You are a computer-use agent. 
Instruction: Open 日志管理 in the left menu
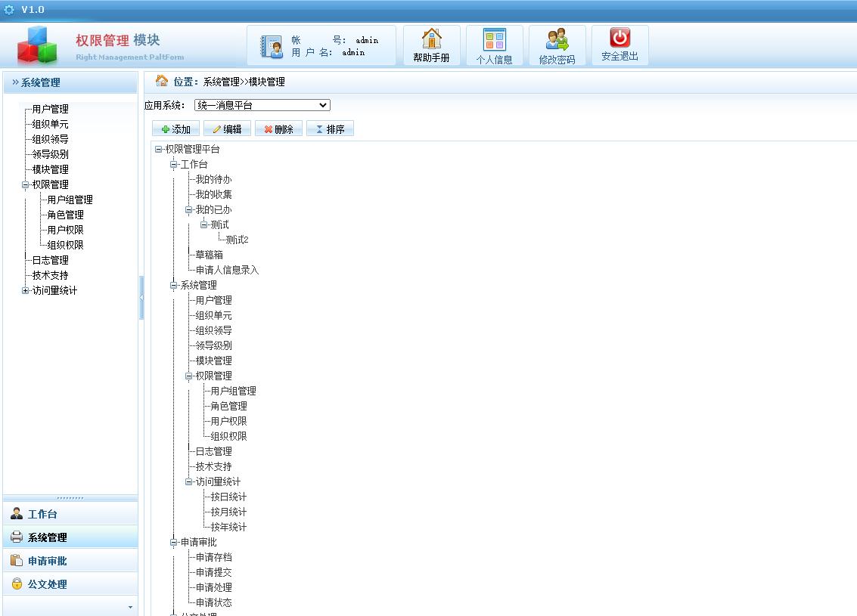click(51, 259)
